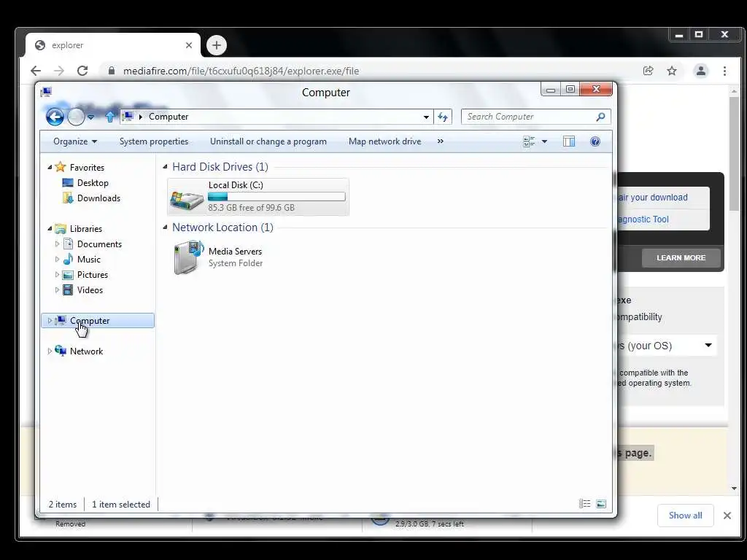Screen dimensions: 747x560
Task: Select Network in navigation pane
Action: click(86, 351)
